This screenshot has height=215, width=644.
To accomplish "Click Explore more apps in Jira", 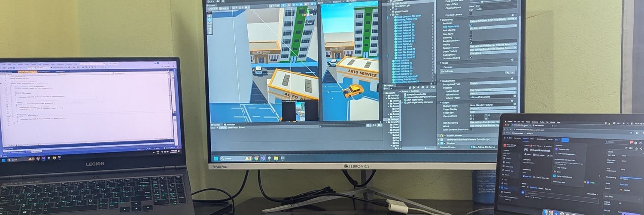I will tap(559, 182).
